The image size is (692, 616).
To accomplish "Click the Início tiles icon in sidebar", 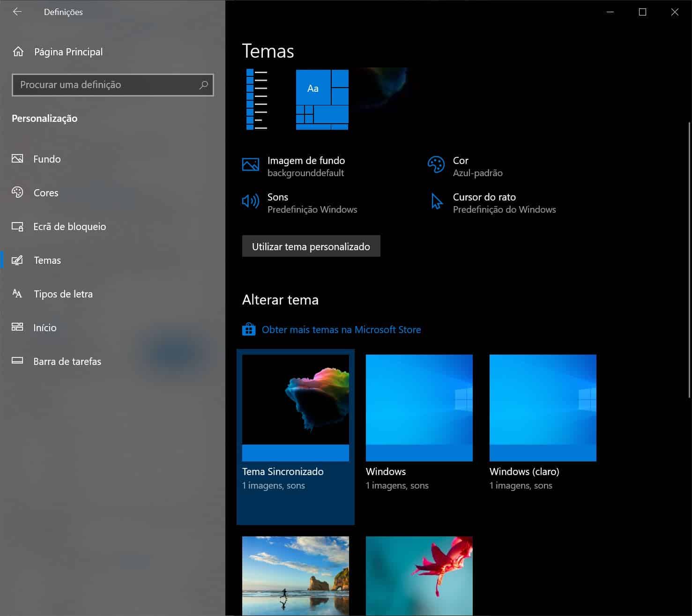I will coord(17,327).
